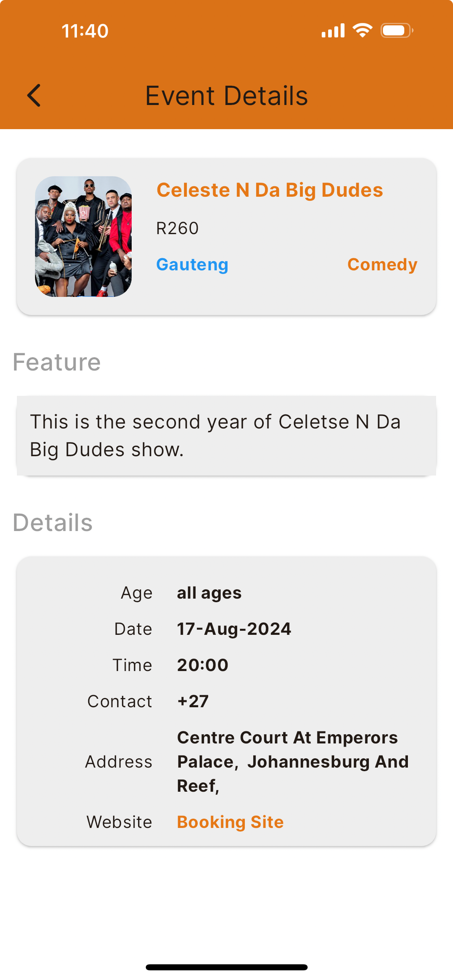The width and height of the screenshot is (453, 980).
Task: Tap the all ages value
Action: [x=209, y=593]
